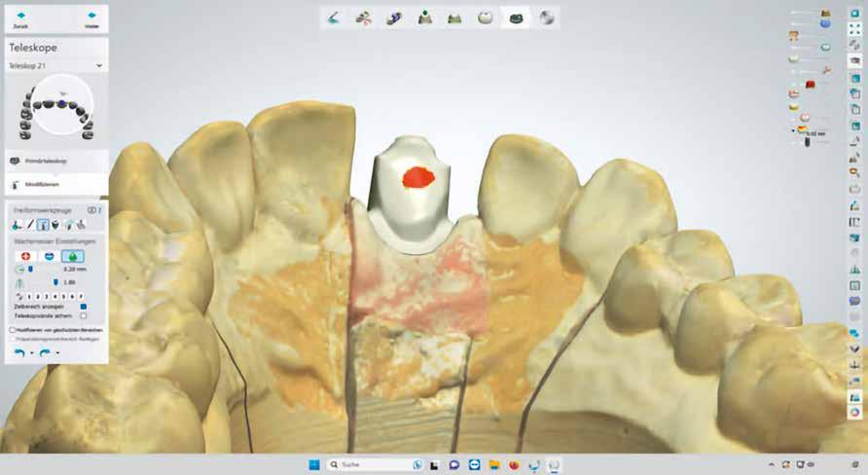Click the Weiter forward arrow
This screenshot has height=475, width=868.
coord(91,18)
